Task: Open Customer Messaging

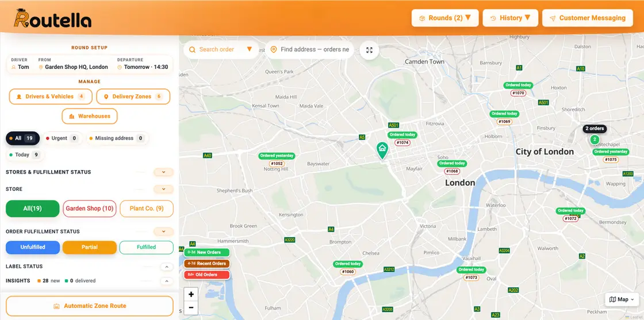Action: [x=587, y=18]
